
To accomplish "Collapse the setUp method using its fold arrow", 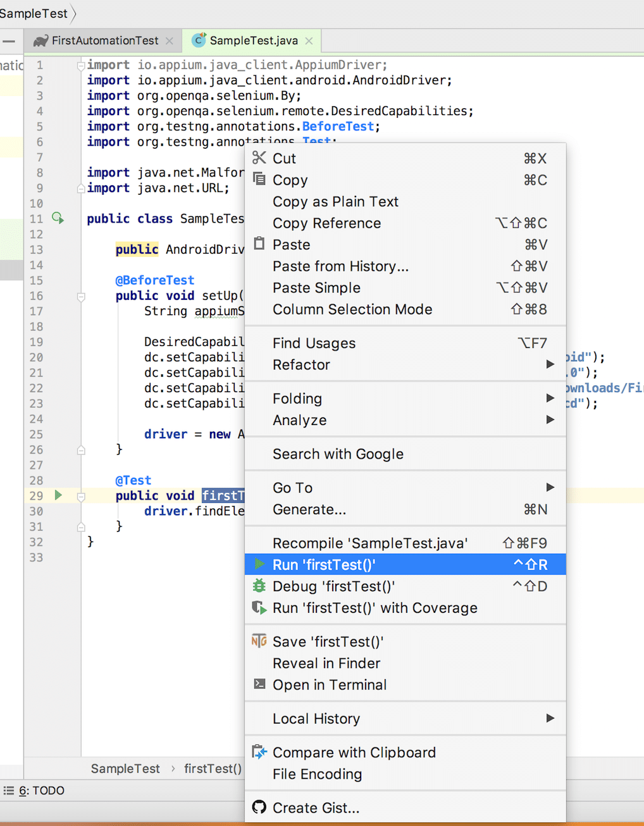I will 80,295.
